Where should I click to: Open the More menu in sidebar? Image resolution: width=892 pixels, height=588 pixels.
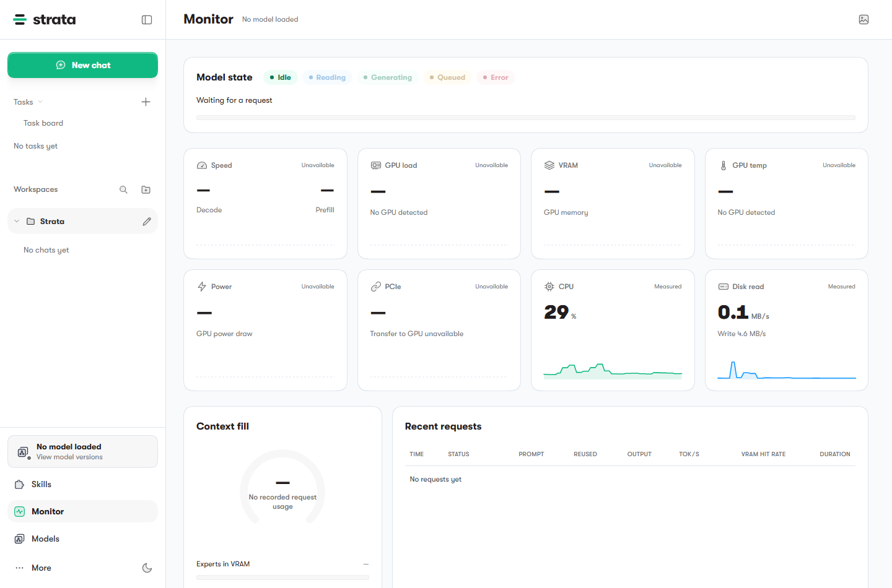(82, 568)
